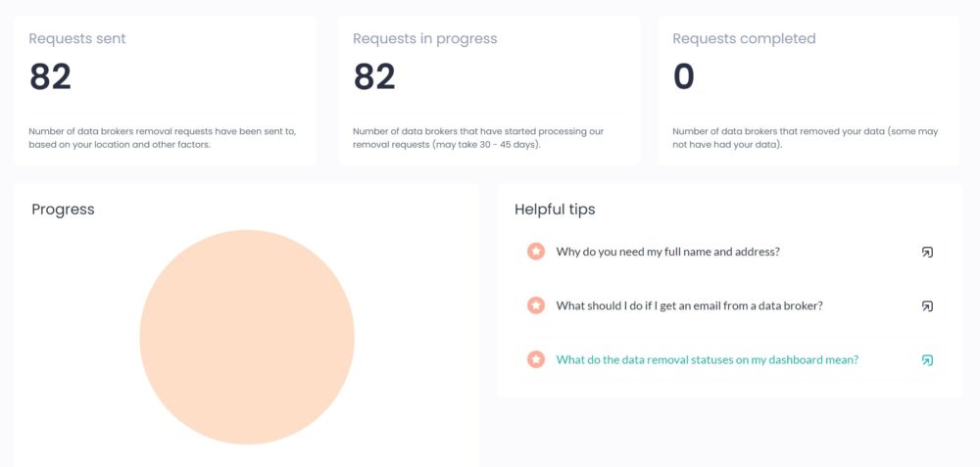Click the Requests completed card title
Viewport: 980px width, 467px height.
pos(744,39)
